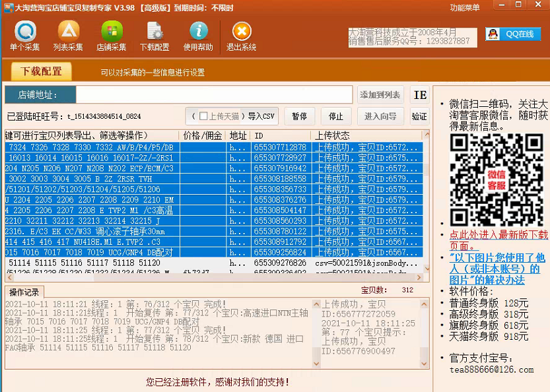Click the IE button
Viewport: 550px width, 392px height.
[x=420, y=94]
